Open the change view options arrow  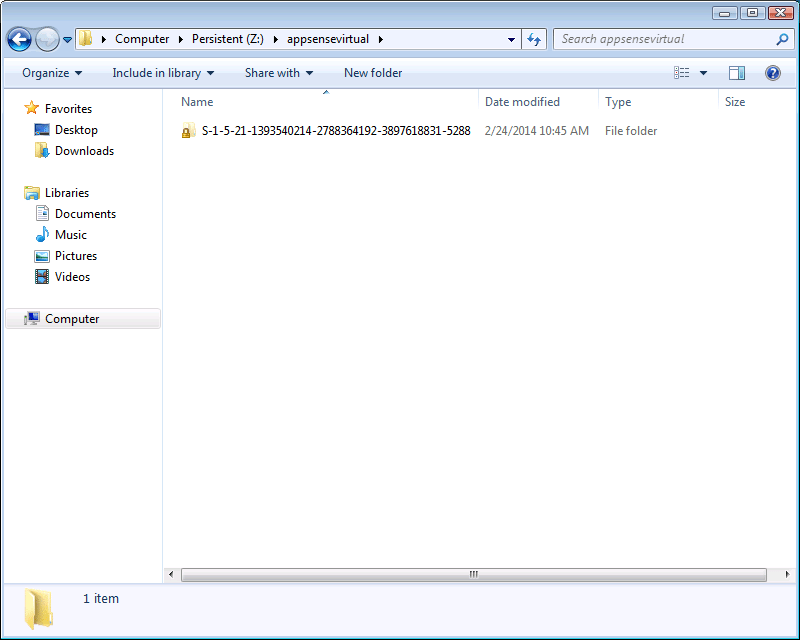(x=703, y=73)
